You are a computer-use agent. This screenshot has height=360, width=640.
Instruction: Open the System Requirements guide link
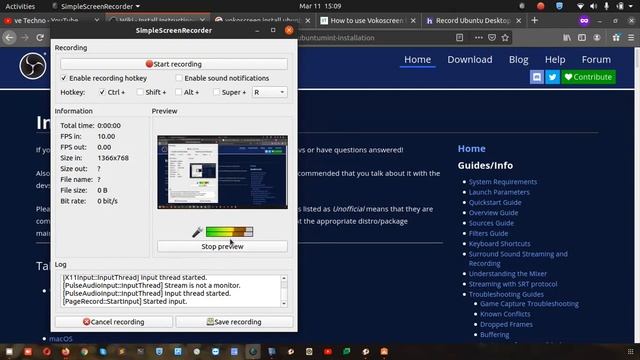coord(503,182)
